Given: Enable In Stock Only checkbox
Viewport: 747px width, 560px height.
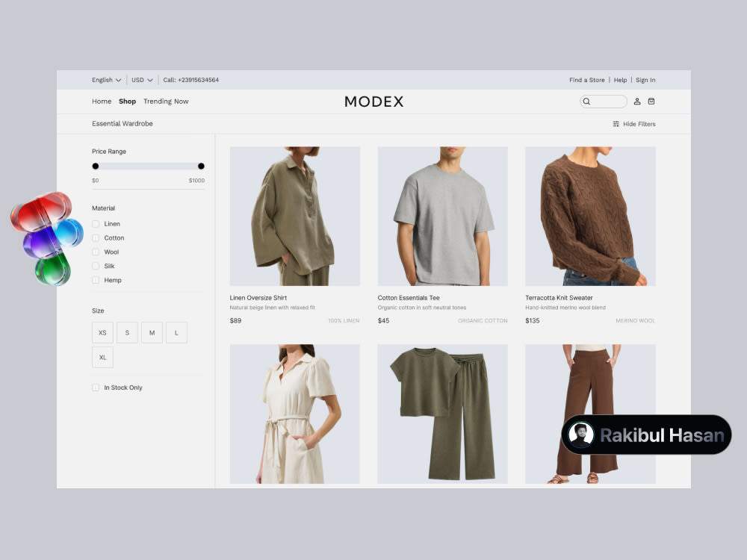Looking at the screenshot, I should [x=96, y=388].
